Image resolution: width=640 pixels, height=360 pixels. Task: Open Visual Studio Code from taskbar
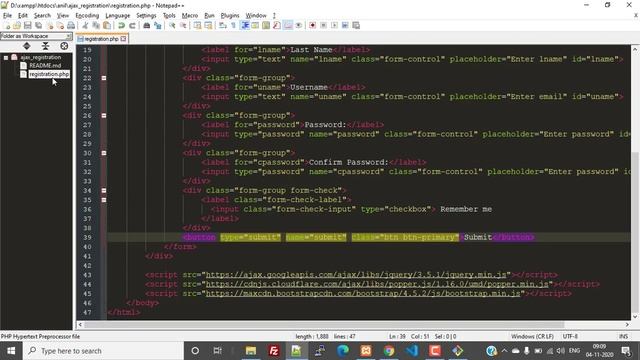click(412, 351)
